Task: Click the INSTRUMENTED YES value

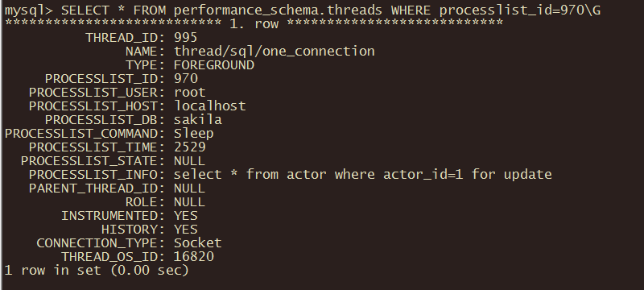Action: [x=186, y=216]
